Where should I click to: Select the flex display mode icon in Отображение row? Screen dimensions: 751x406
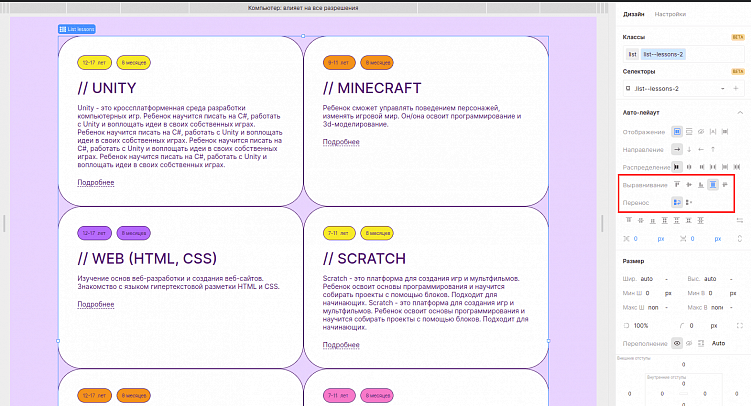pos(677,132)
